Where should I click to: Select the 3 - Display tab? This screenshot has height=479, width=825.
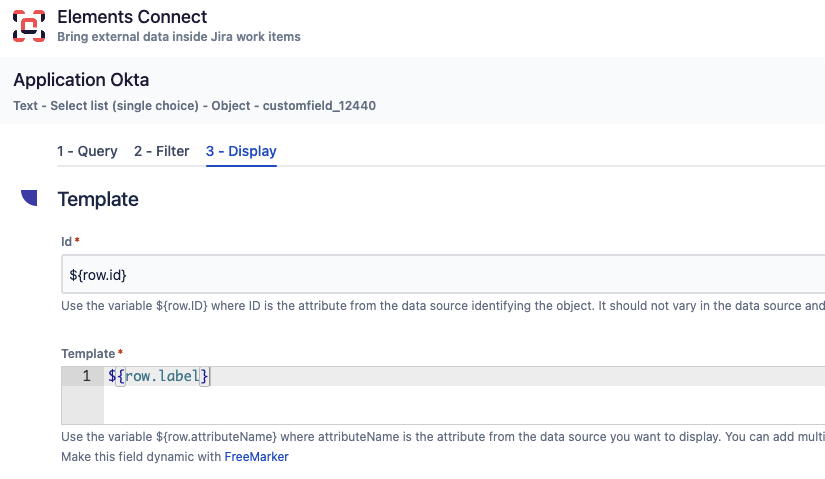point(241,152)
